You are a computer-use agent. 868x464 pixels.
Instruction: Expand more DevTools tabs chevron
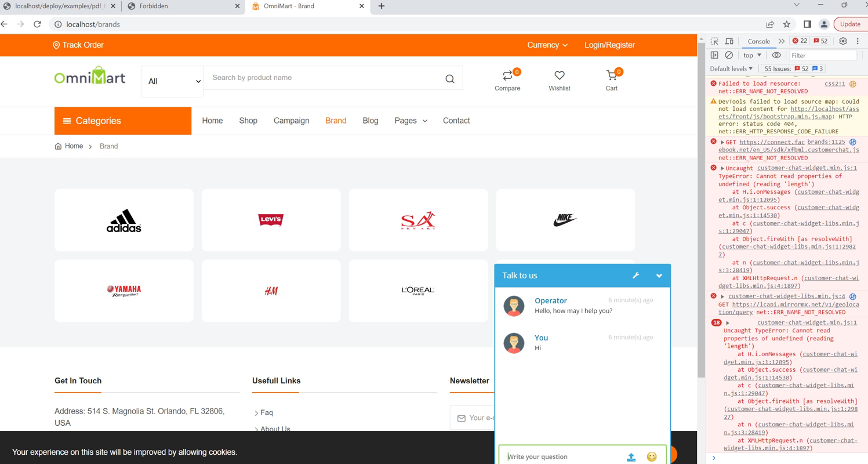(x=781, y=41)
